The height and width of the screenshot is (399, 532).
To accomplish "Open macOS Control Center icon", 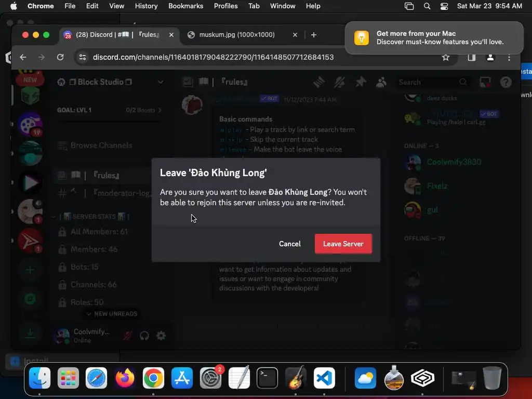I will click(444, 6).
